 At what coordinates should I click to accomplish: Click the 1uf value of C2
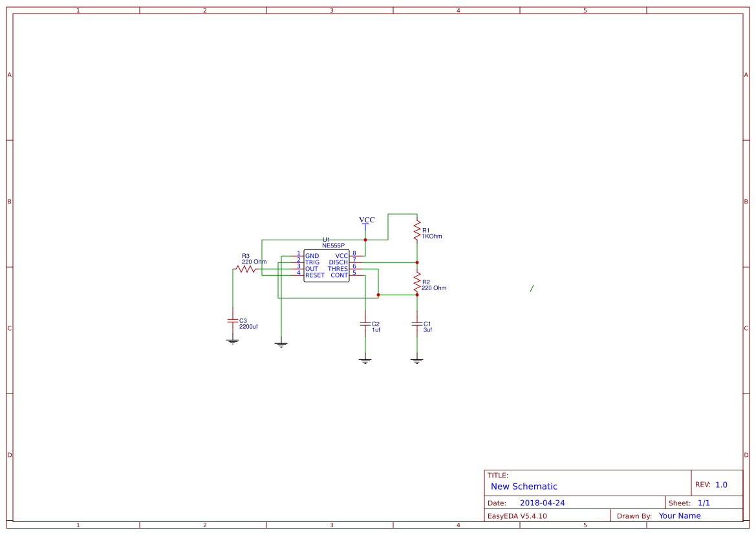pos(376,330)
